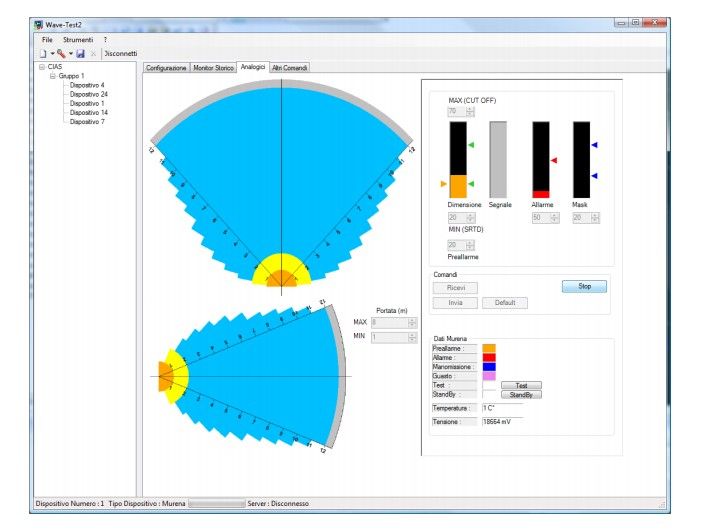Switch to the Configurazione tab
This screenshot has height=531, width=703.
(166, 68)
